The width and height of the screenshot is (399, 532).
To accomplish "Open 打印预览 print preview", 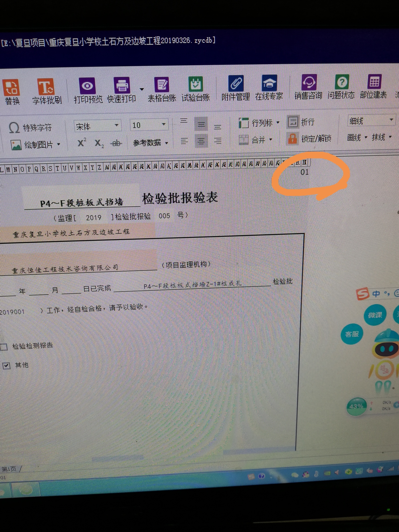I will (x=88, y=86).
